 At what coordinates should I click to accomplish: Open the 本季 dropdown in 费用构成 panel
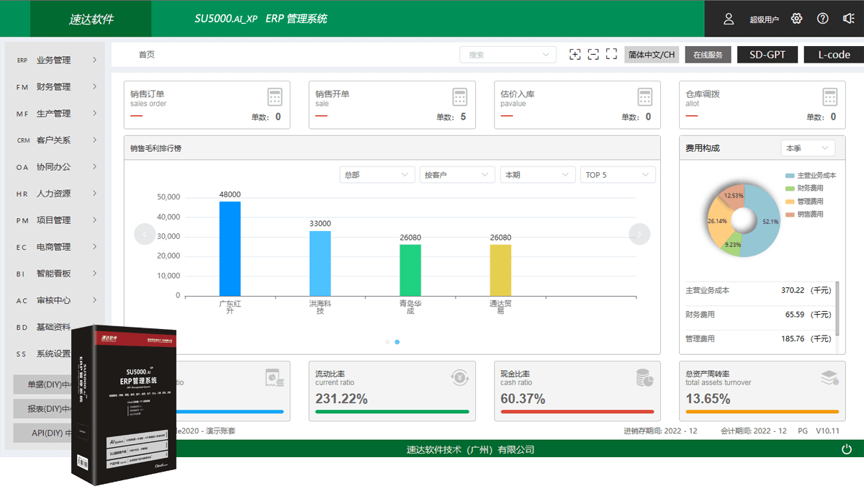(807, 148)
